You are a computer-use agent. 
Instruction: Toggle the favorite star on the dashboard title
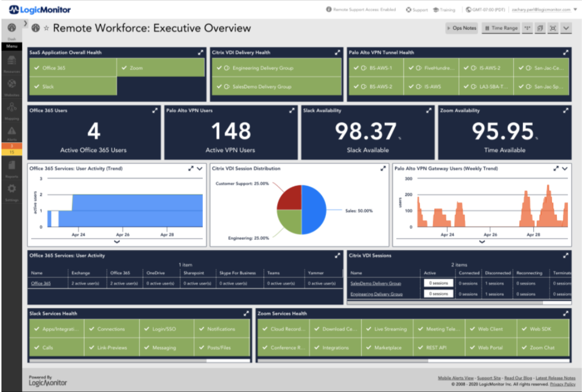46,28
